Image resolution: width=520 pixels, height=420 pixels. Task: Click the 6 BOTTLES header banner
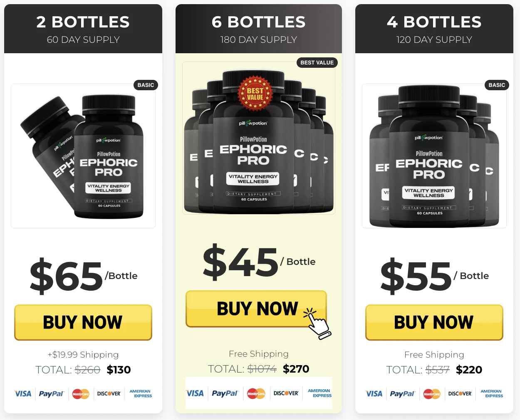[259, 29]
